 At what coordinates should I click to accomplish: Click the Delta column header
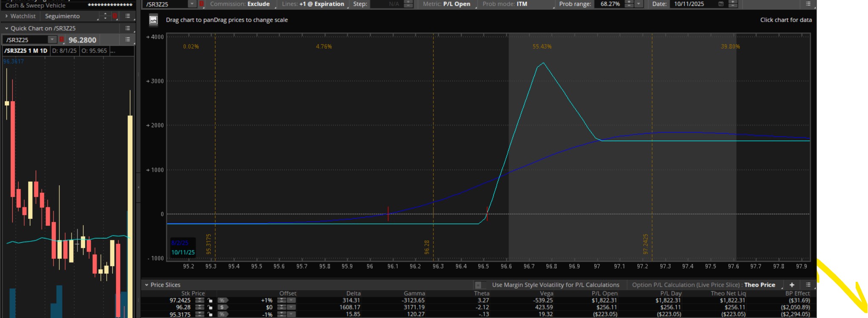coord(353,293)
